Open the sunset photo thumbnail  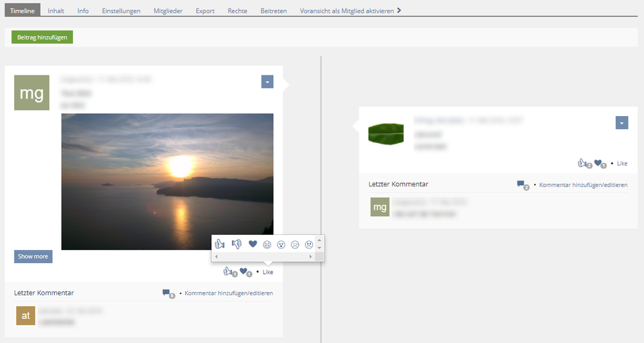(167, 181)
